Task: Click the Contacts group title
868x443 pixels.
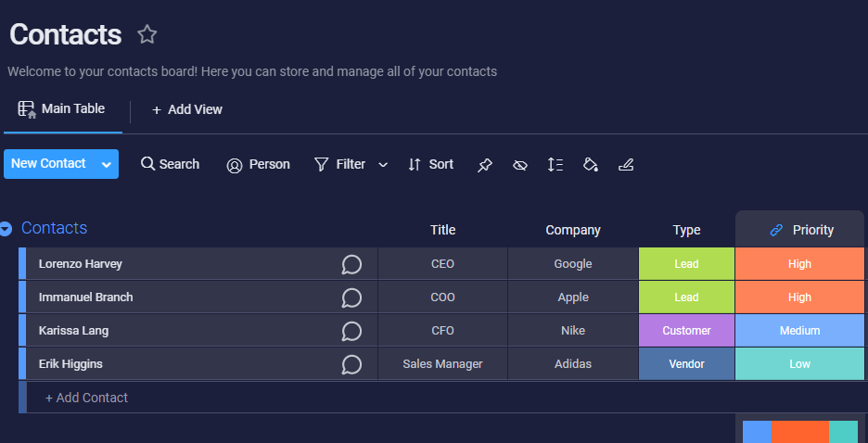Action: coord(54,228)
